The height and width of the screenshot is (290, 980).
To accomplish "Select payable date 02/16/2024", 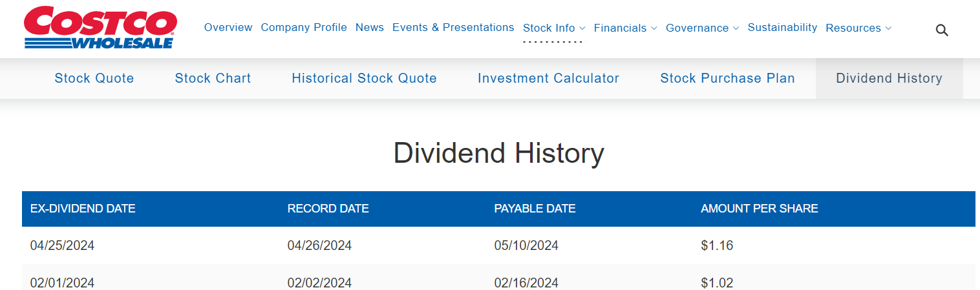I will pyautogui.click(x=526, y=283).
